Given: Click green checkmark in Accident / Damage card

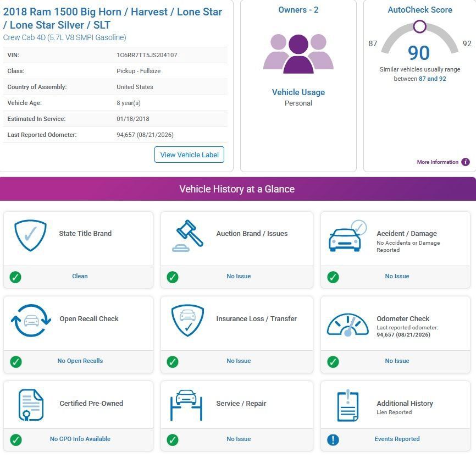Looking at the screenshot, I should pyautogui.click(x=333, y=277).
